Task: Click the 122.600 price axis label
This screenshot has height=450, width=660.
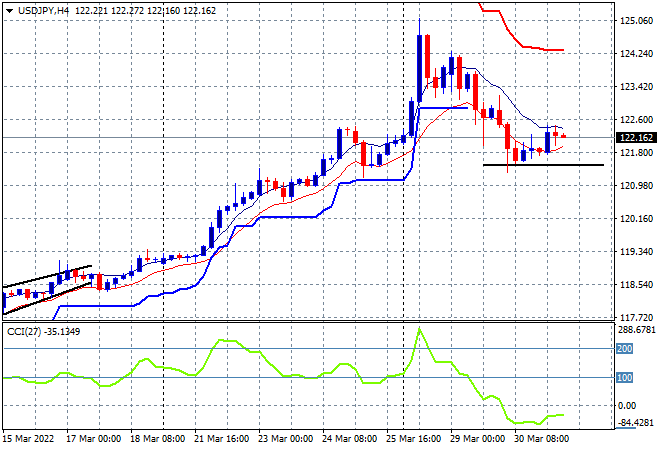Action: coord(636,120)
